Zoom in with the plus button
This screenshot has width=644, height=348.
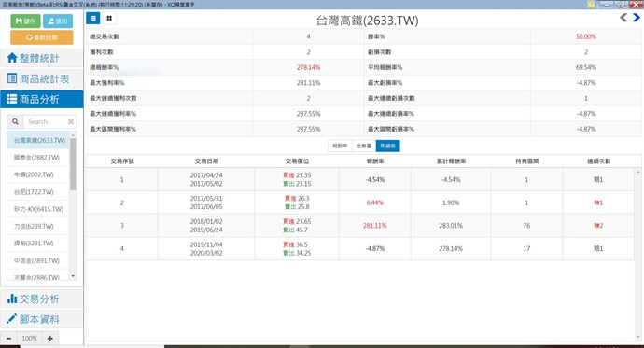tap(50, 338)
